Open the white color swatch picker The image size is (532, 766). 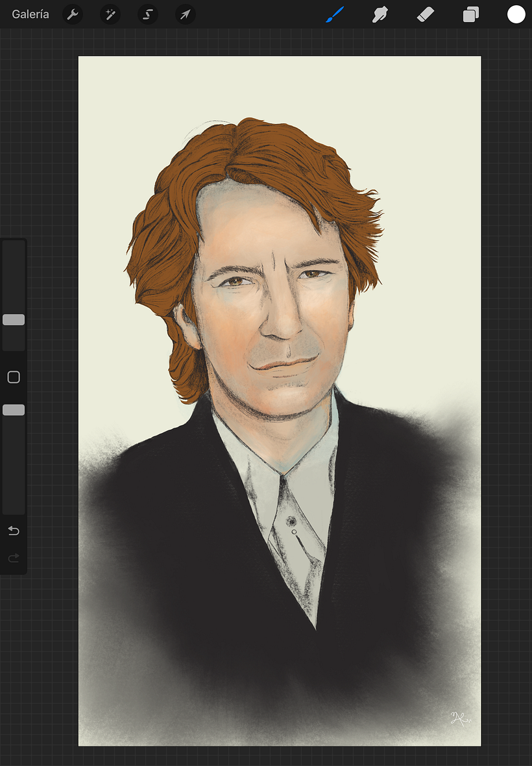tap(516, 14)
